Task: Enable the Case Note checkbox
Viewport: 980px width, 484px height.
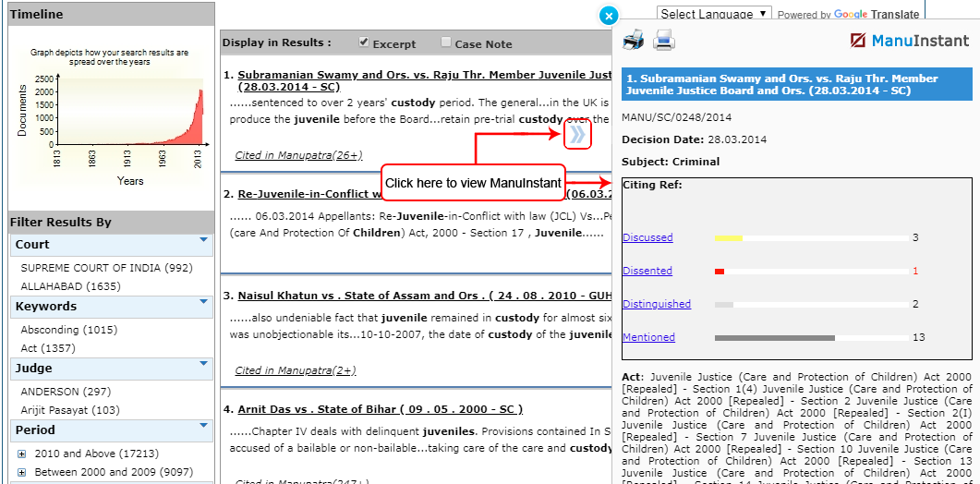Action: pyautogui.click(x=447, y=42)
